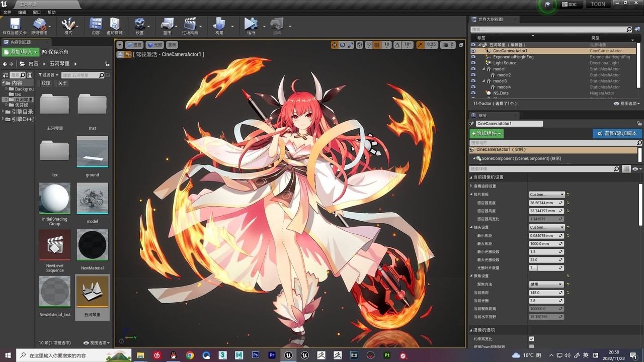Toggle visibility eye for model2
644x362 pixels.
[473, 75]
